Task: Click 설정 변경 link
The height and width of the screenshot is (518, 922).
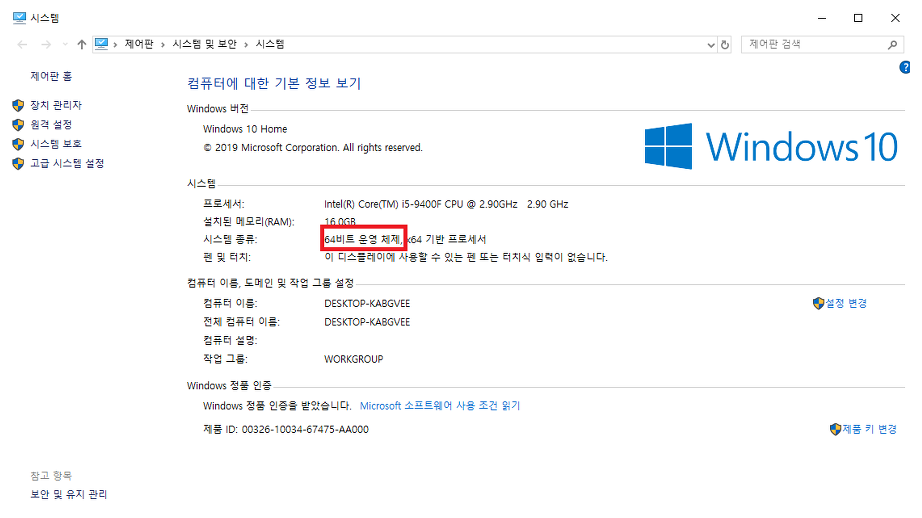Action: click(846, 303)
